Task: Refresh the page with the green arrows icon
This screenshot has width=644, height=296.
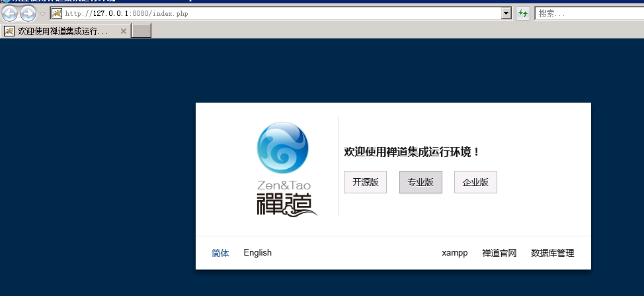Action: [522, 13]
